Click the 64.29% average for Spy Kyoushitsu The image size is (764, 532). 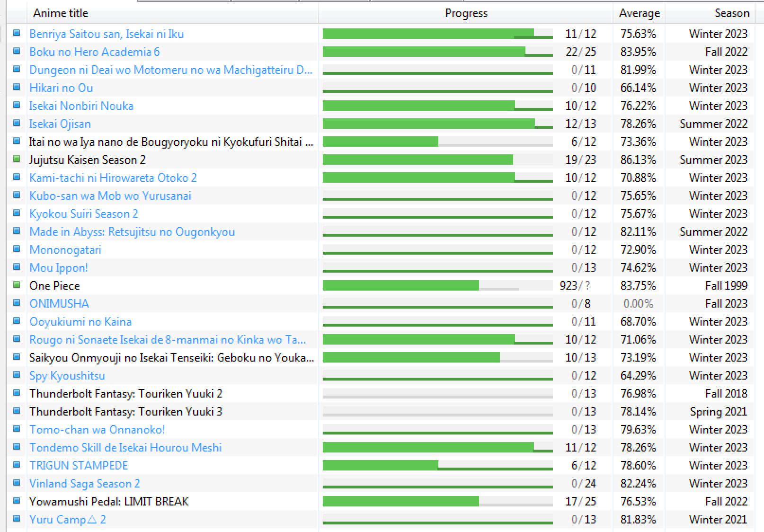click(639, 376)
